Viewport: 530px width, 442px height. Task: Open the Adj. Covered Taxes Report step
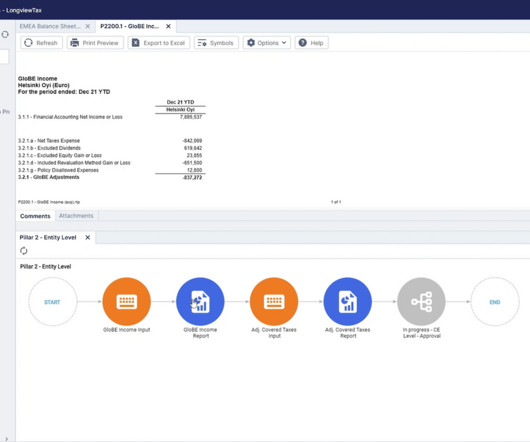(x=347, y=302)
